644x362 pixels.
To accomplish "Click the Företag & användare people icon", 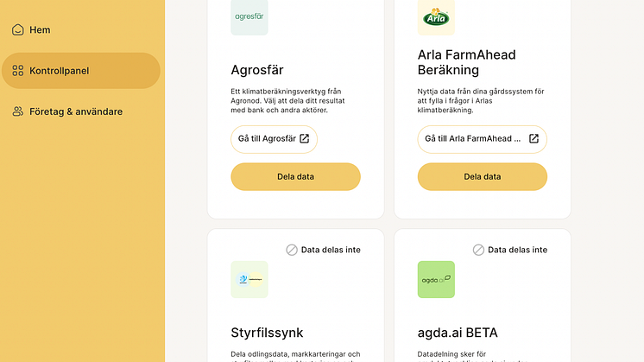I will point(17,111).
